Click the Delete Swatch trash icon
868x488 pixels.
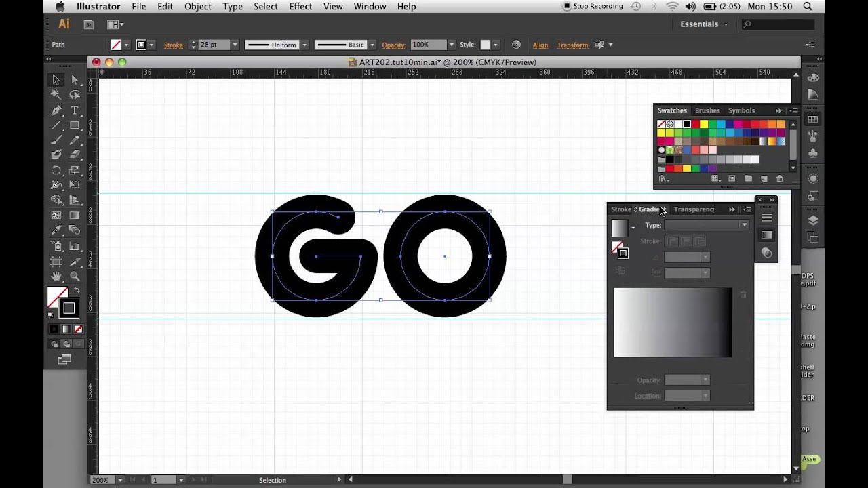780,179
